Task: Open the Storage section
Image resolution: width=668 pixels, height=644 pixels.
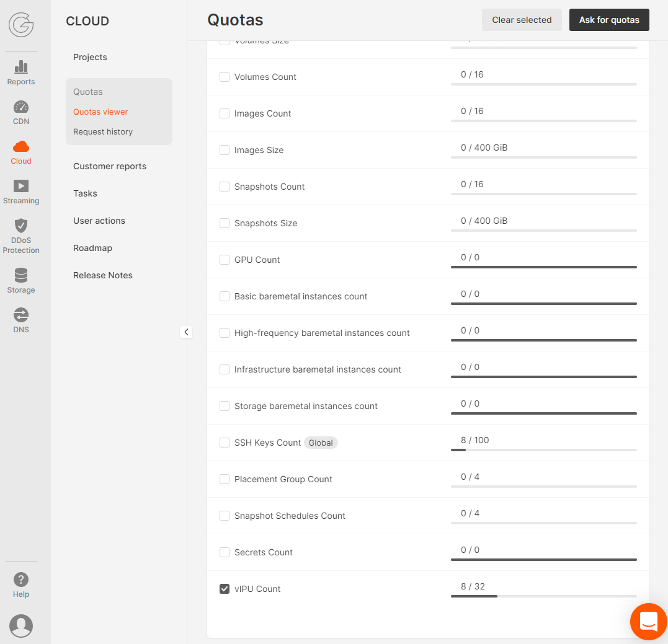Action: pos(20,280)
